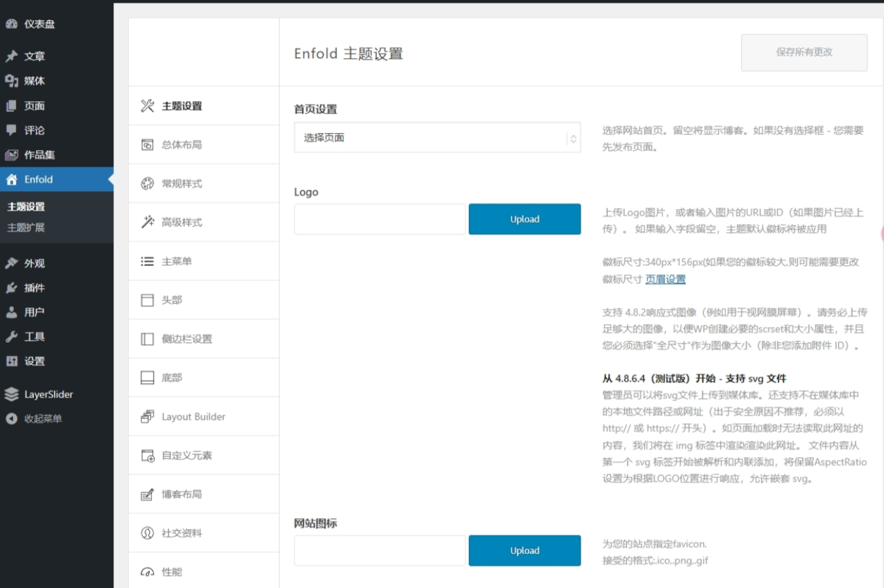Screen dimensions: 884x588
Task: Open the 主题设置 submenu link
Action: 26,206
